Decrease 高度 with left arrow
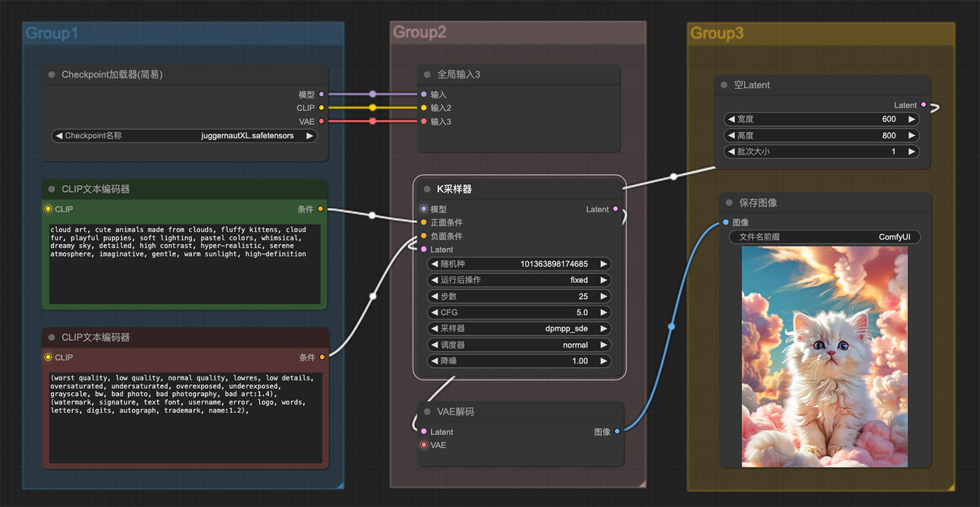Viewport: 980px width, 507px height. click(731, 135)
